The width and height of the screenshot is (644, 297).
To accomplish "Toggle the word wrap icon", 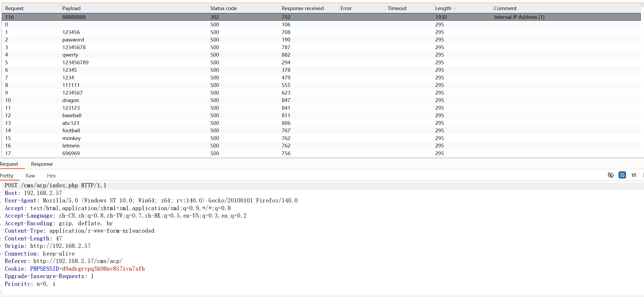I will (622, 175).
